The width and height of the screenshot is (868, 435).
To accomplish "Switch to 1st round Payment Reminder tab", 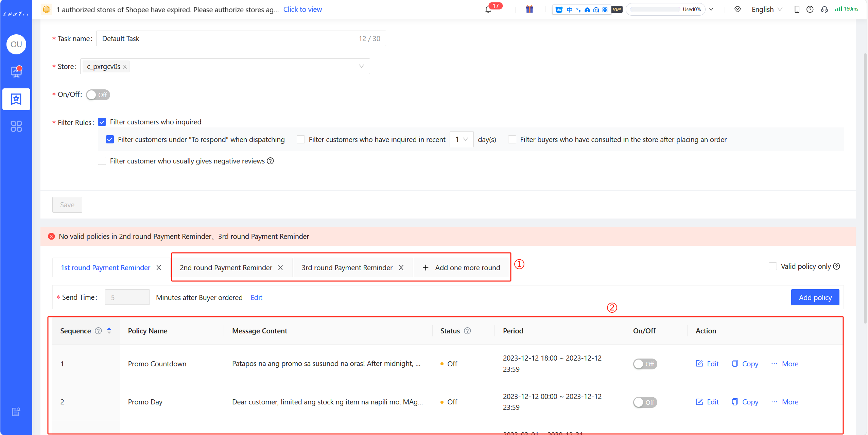I will (x=105, y=268).
